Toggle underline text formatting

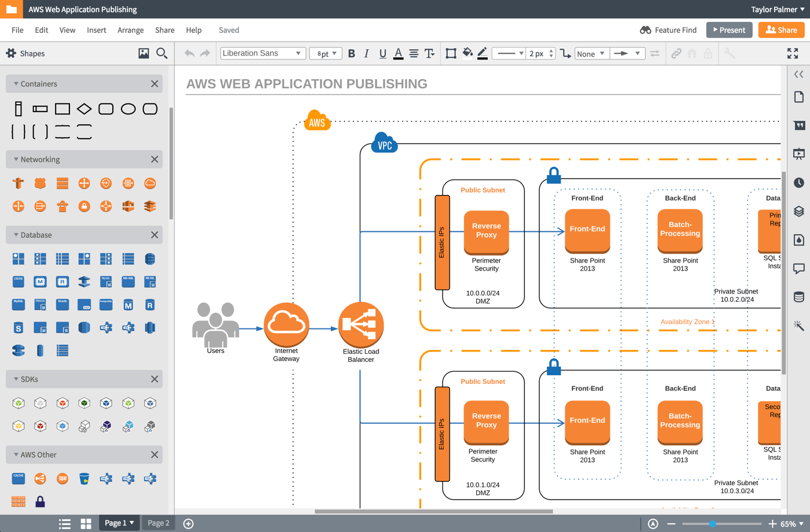click(x=382, y=53)
